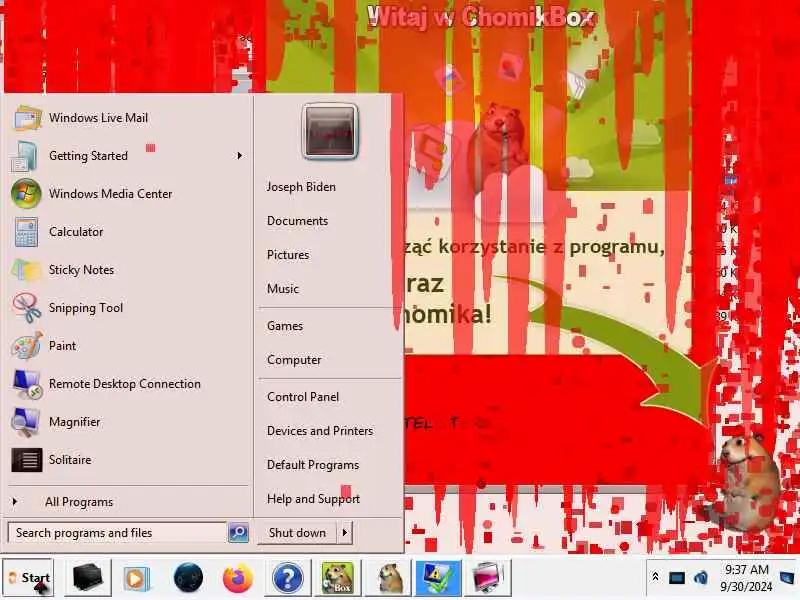Image resolution: width=800 pixels, height=600 pixels.
Task: Open Shut down options arrow
Action: [345, 533]
